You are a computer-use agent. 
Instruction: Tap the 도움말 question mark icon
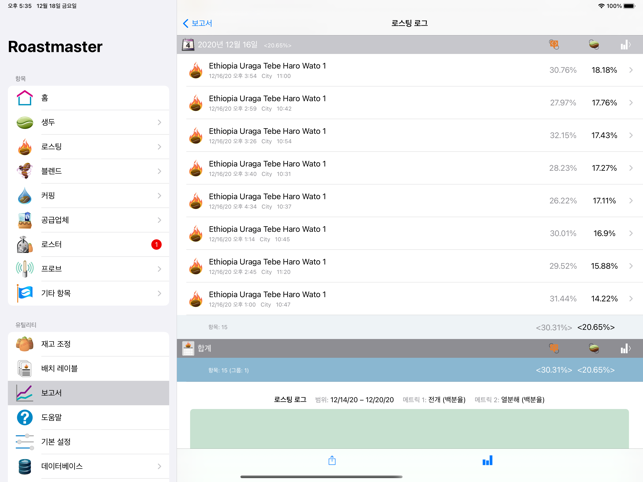pyautogui.click(x=25, y=417)
